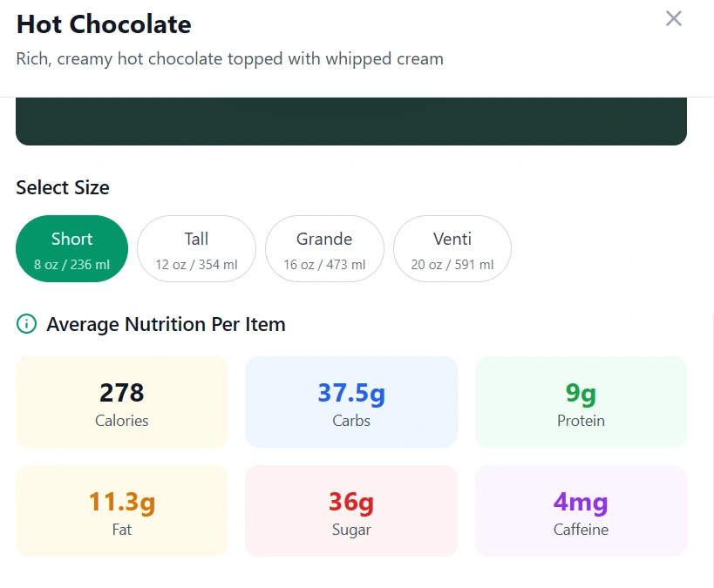714x588 pixels.
Task: Select the Grande 16 oz size
Action: 324,248
